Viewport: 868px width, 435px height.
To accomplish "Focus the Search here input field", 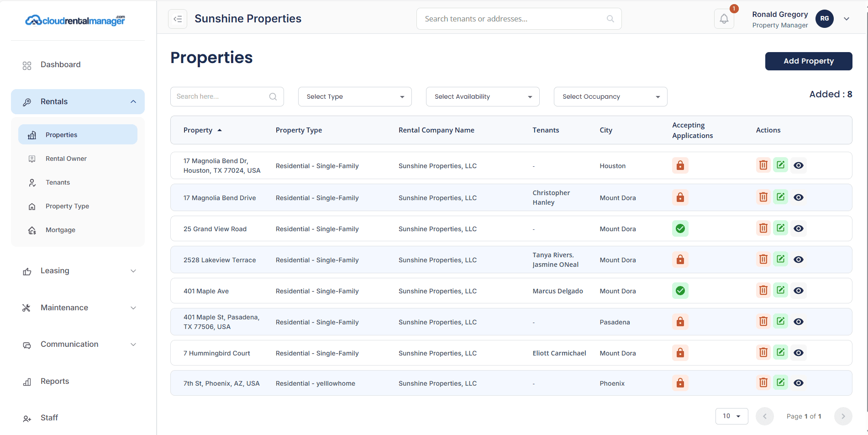I will coord(221,96).
